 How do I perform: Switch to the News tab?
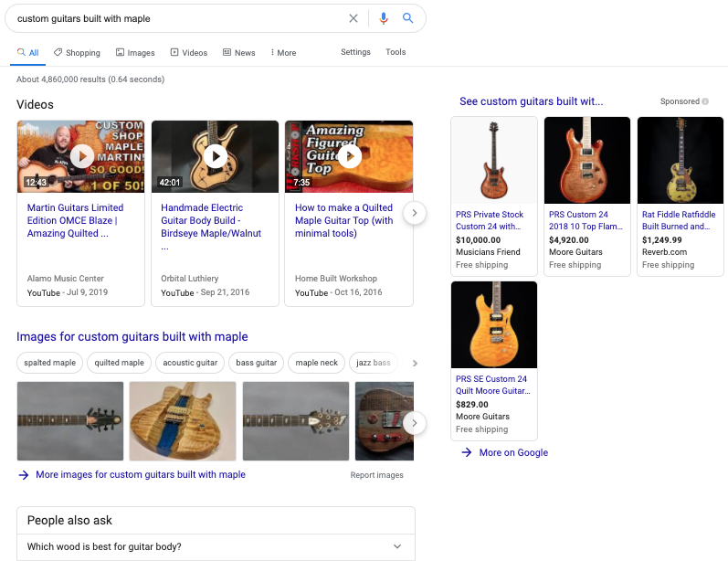pyautogui.click(x=239, y=52)
